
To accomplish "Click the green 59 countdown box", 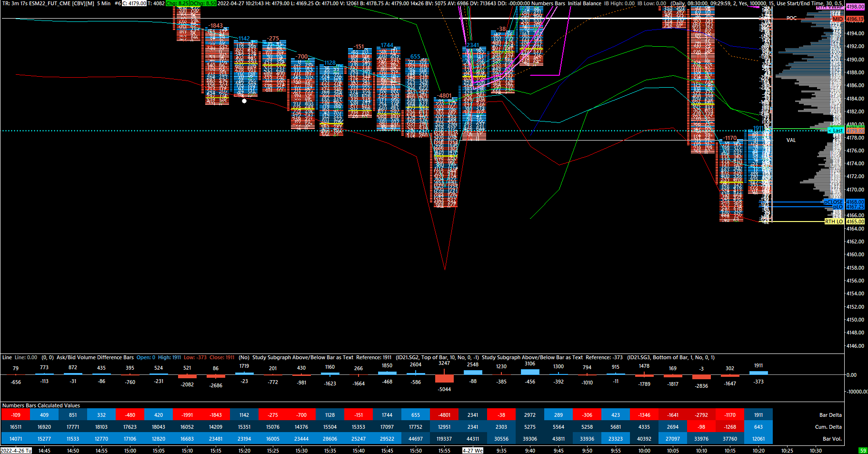I will pos(863,451).
